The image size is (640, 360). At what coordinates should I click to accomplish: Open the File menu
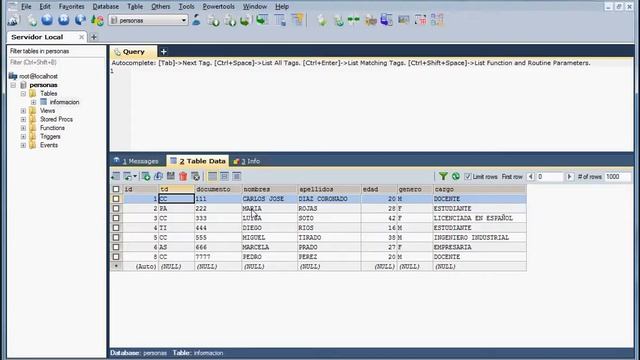point(26,7)
